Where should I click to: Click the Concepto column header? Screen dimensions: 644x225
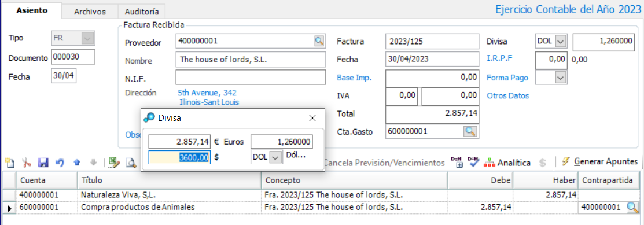coord(354,180)
